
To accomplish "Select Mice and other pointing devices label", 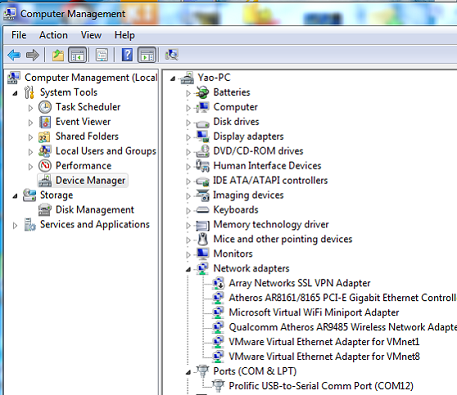I will (x=283, y=239).
